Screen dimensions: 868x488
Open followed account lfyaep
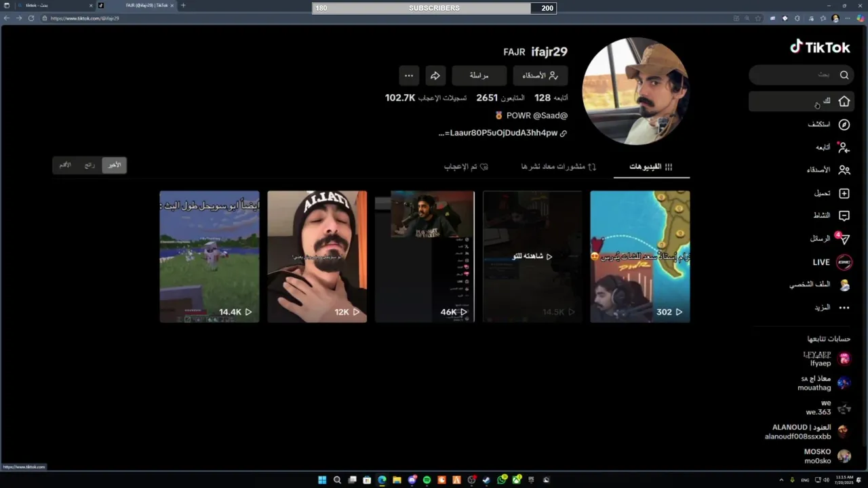pos(826,359)
